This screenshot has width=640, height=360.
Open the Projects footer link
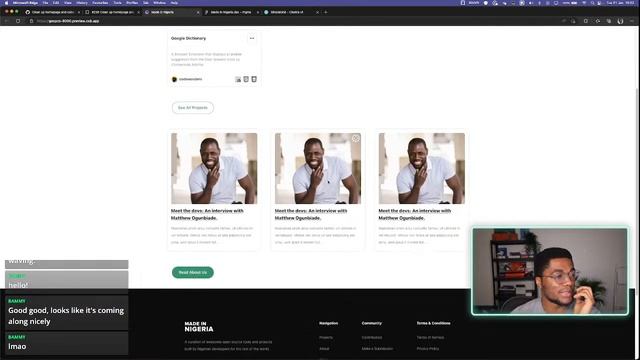[x=326, y=338]
